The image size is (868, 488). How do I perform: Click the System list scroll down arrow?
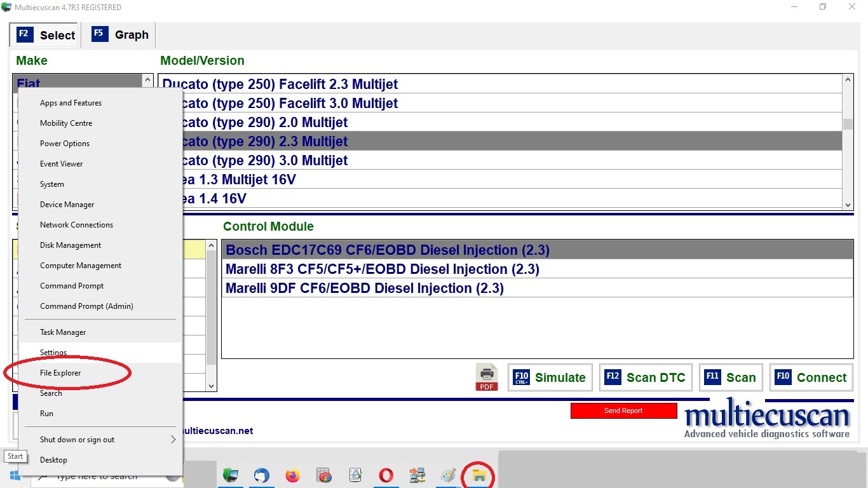pos(212,385)
